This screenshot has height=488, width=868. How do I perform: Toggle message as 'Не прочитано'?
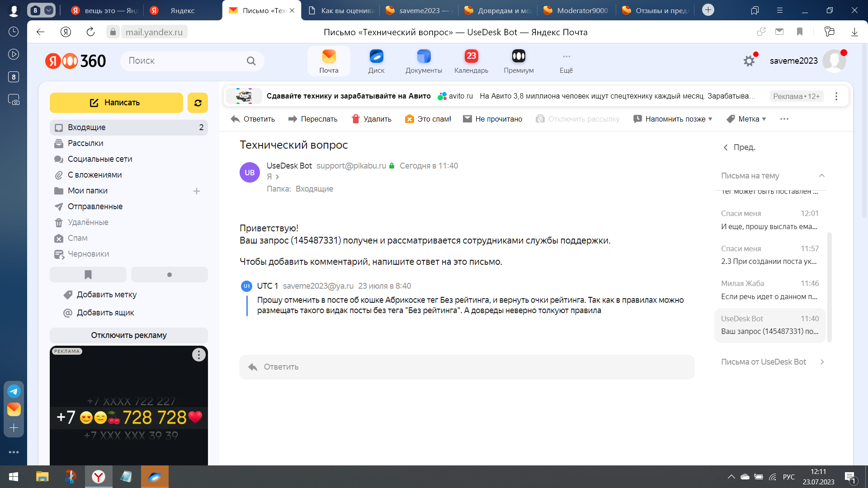(467, 119)
